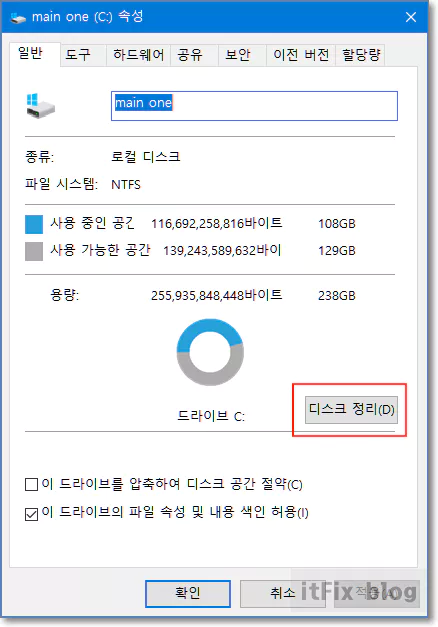Click the NTFS file system text
This screenshot has width=438, height=627.
126,185
